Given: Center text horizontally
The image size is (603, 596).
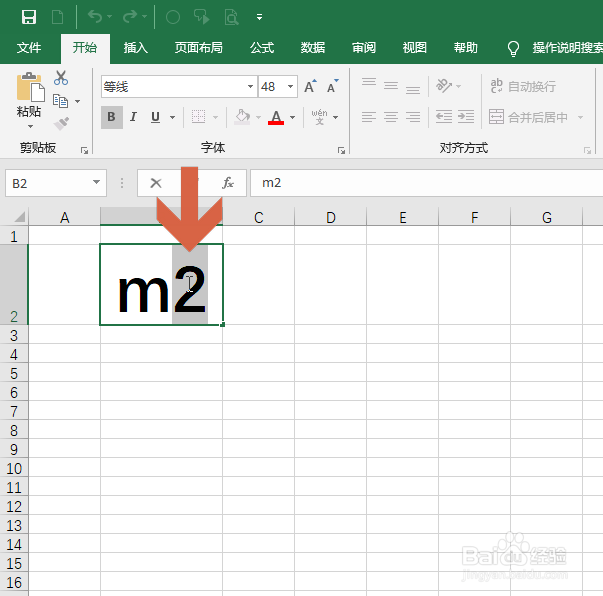Looking at the screenshot, I should coord(391,117).
